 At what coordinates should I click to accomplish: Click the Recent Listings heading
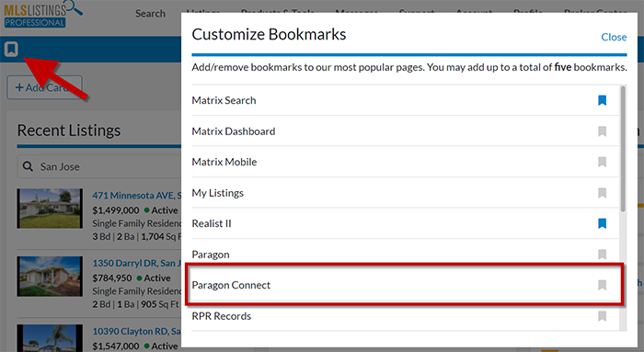(x=69, y=131)
